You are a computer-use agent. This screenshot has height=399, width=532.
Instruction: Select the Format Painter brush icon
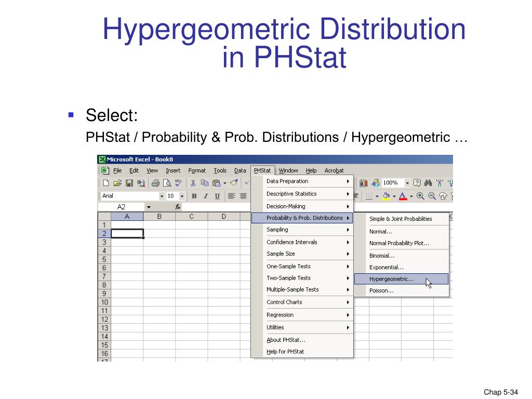coord(234,183)
